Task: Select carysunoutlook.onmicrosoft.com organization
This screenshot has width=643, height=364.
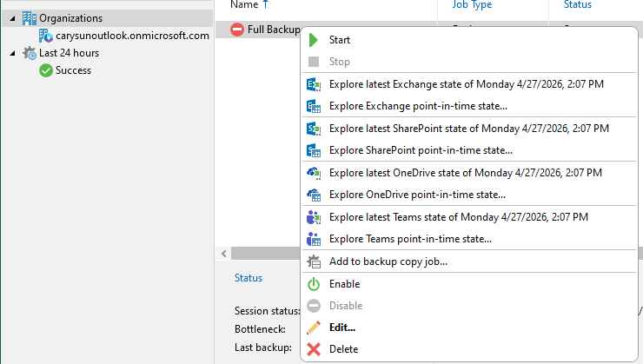Action: click(132, 36)
